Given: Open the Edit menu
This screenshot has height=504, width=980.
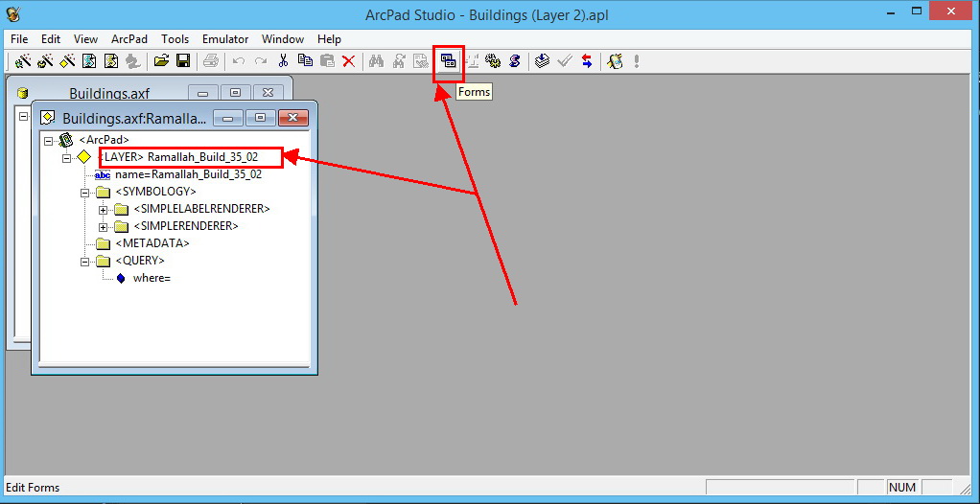Looking at the screenshot, I should coord(51,38).
